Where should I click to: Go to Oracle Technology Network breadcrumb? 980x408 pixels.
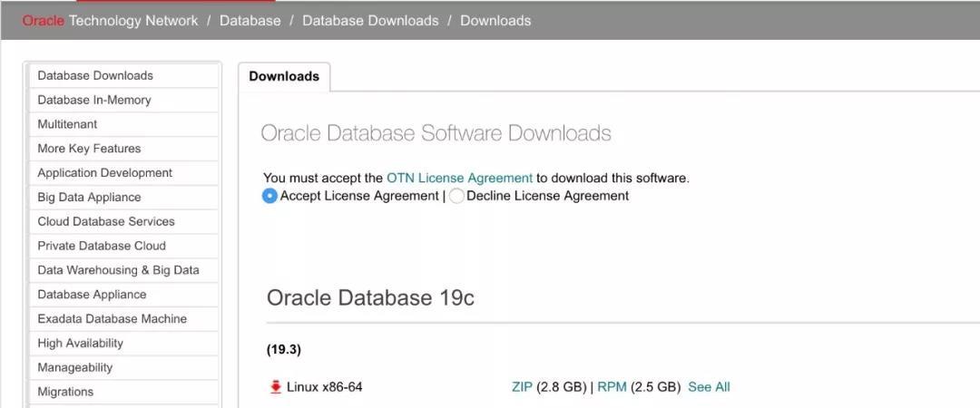[x=110, y=20]
